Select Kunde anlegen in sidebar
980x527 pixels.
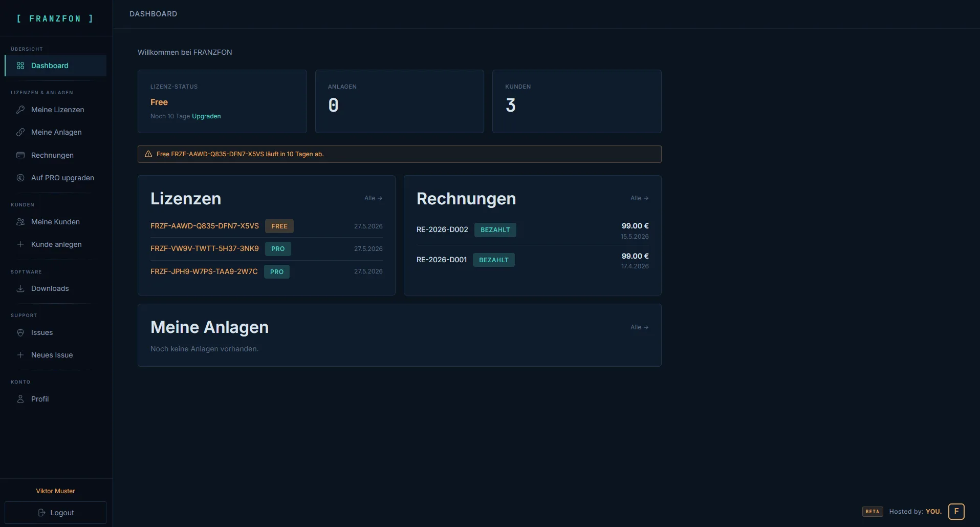click(56, 244)
